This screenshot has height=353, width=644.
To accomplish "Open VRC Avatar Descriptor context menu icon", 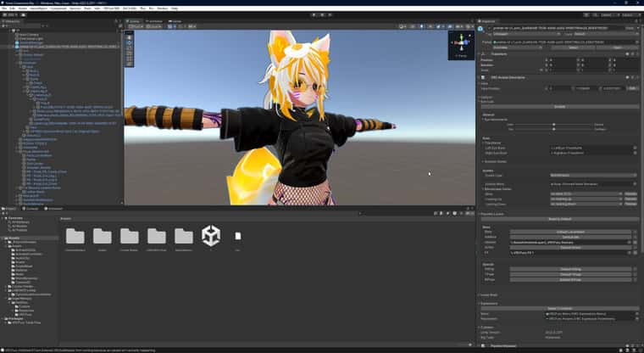I will coord(637,77).
